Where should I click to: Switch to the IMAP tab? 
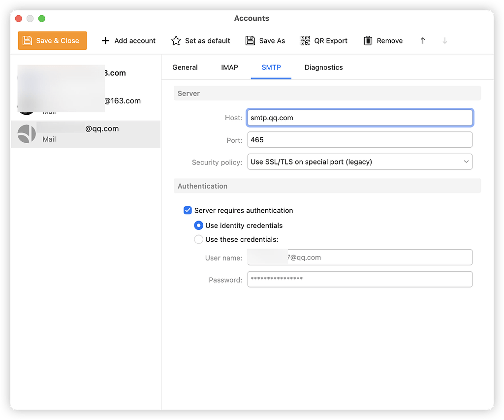tap(229, 67)
